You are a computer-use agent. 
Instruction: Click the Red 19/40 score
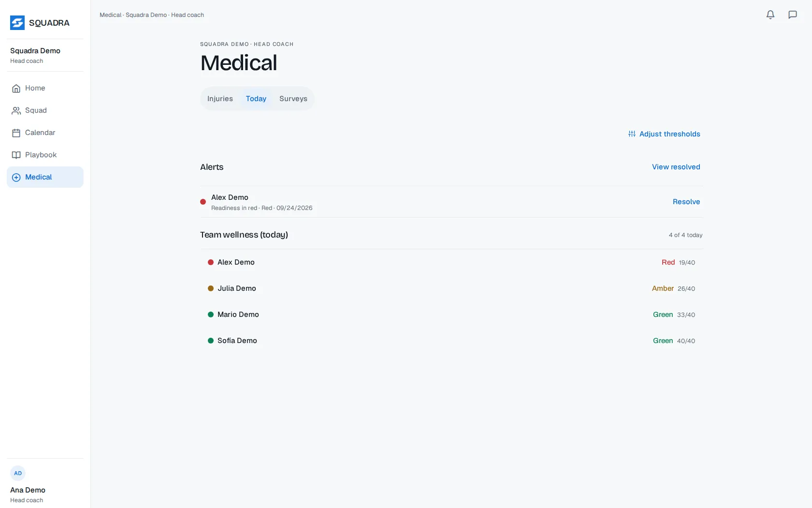point(678,262)
